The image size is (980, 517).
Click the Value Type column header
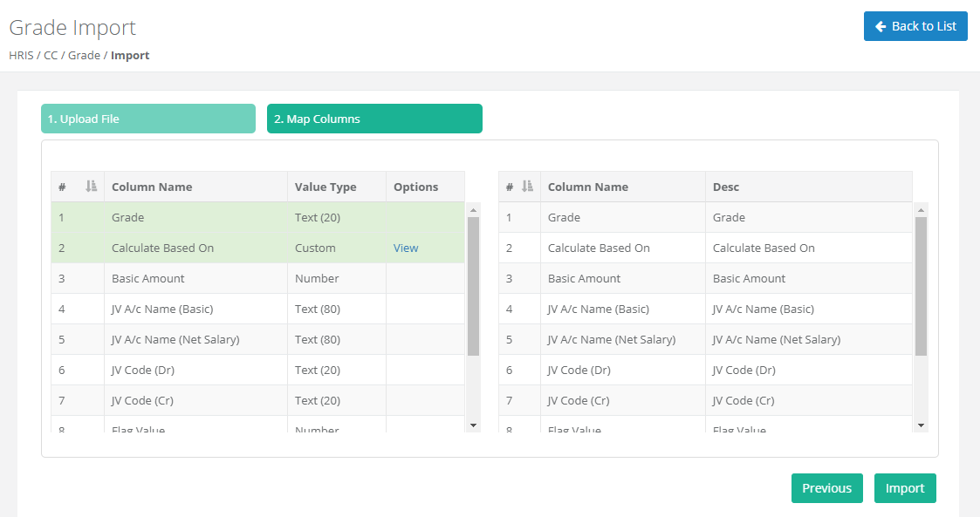tap(326, 187)
